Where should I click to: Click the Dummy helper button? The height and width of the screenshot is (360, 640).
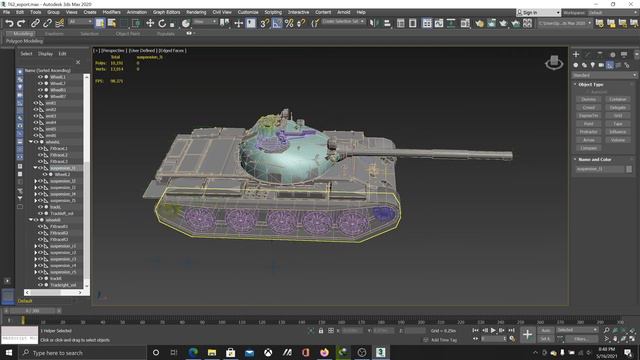[588, 99]
